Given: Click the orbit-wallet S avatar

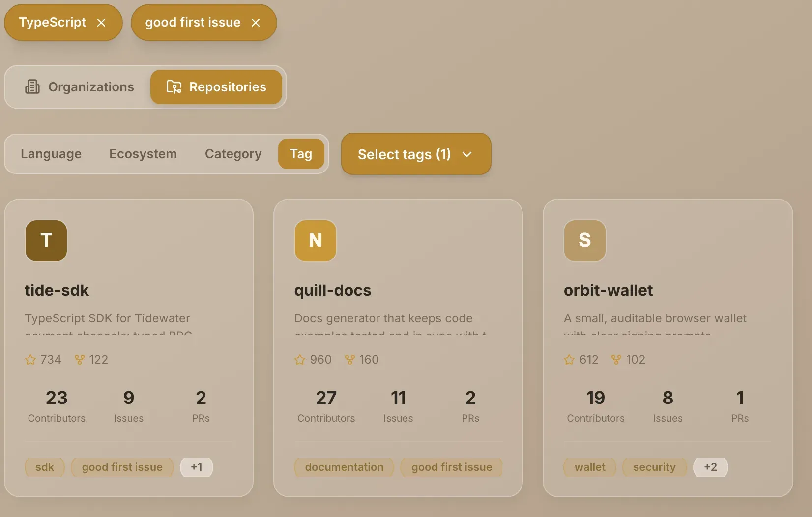Looking at the screenshot, I should (585, 241).
